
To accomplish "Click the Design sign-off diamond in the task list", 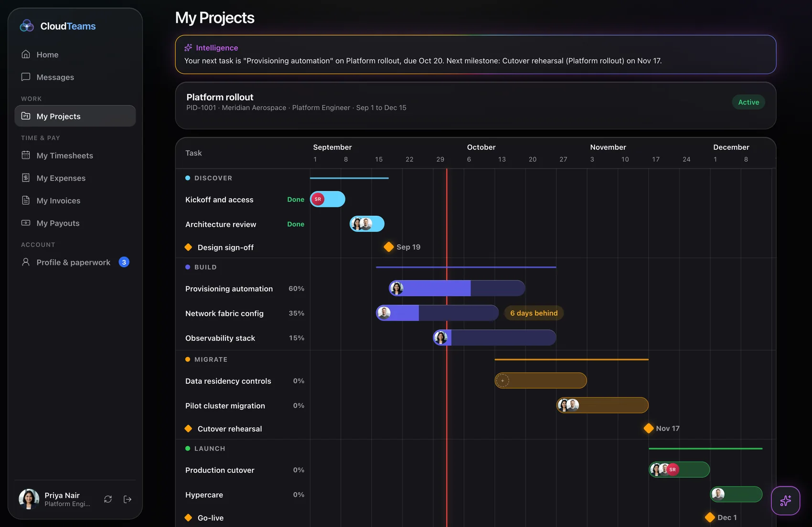I will pyautogui.click(x=188, y=247).
